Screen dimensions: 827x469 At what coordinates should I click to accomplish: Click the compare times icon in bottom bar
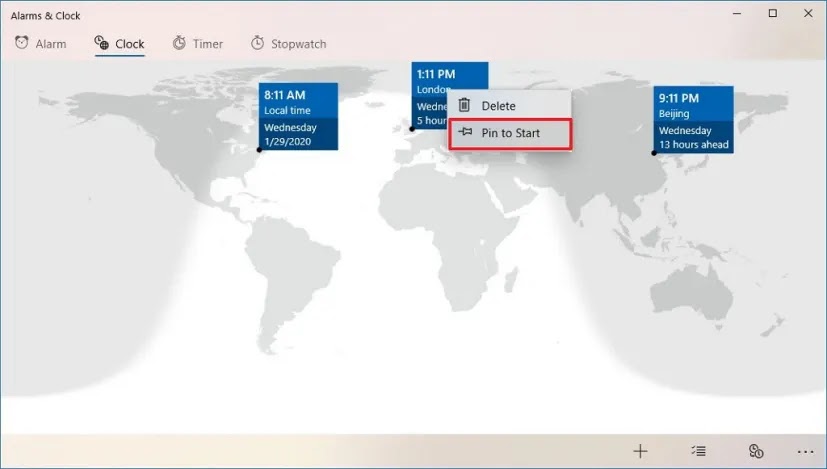[756, 451]
